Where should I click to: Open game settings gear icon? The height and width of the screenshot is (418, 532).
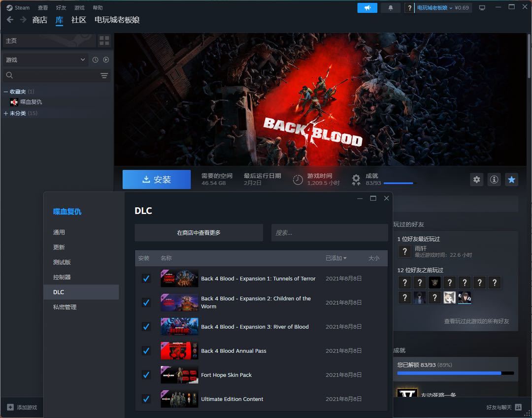coord(477,179)
